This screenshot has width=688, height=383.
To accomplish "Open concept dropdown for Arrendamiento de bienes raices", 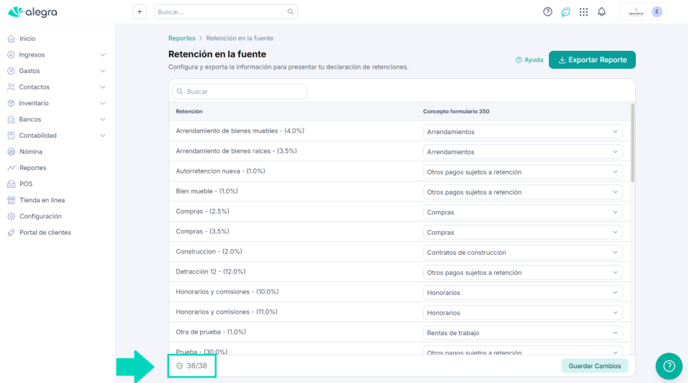I will click(x=523, y=152).
